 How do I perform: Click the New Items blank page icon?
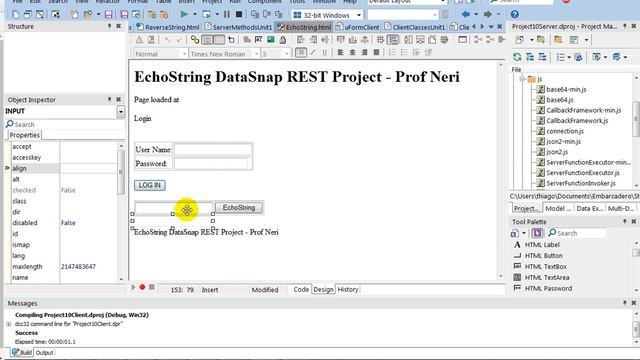16,15
